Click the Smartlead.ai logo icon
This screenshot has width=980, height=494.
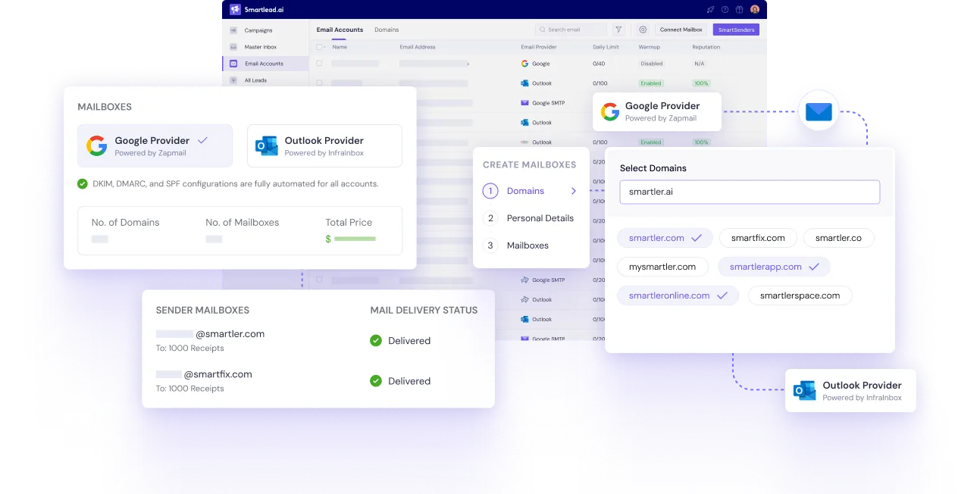235,10
